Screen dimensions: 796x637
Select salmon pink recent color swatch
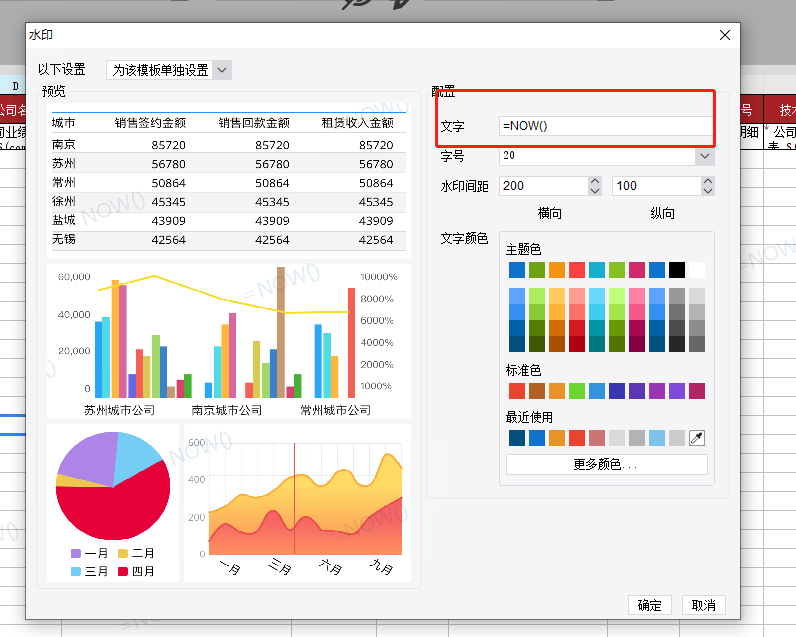tap(597, 438)
